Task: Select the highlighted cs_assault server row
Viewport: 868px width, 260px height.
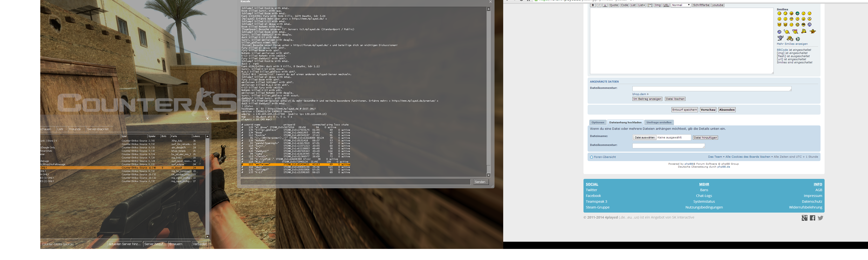Action: (122, 168)
